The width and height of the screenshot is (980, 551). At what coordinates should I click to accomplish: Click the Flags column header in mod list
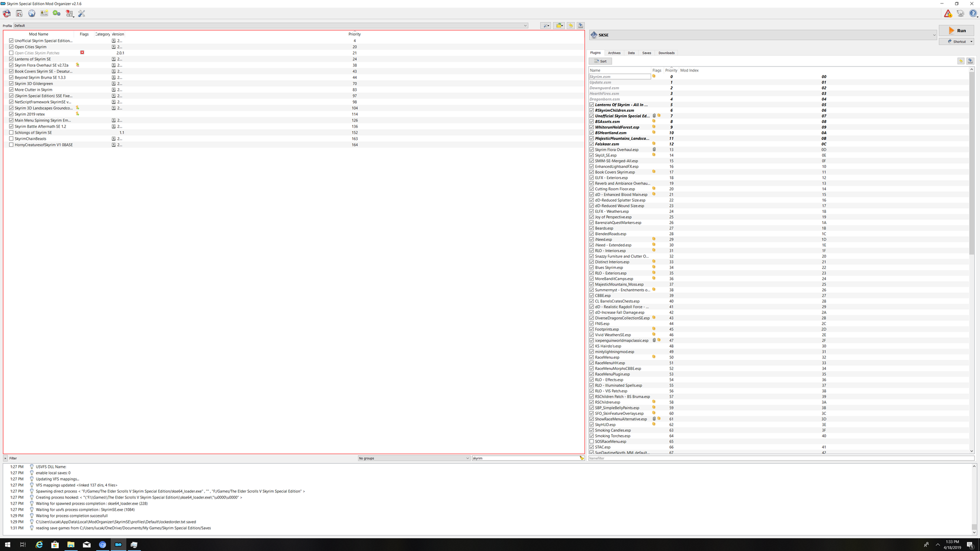click(x=84, y=34)
